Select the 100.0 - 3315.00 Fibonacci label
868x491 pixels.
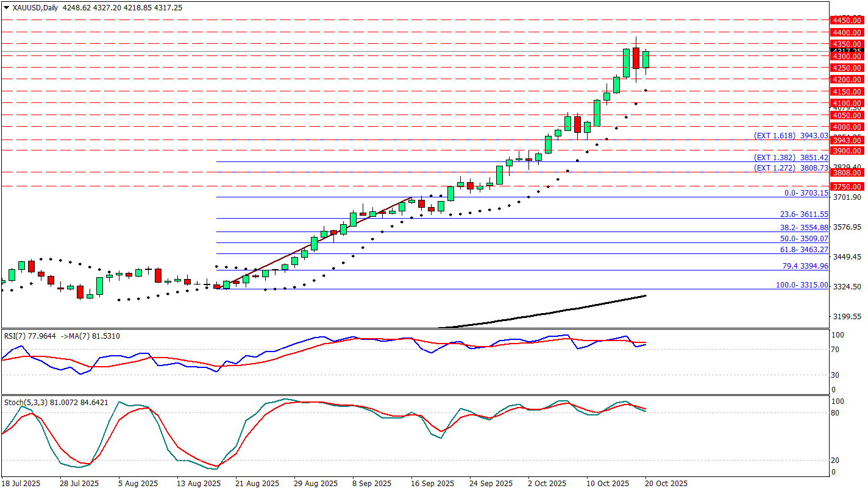pos(802,285)
